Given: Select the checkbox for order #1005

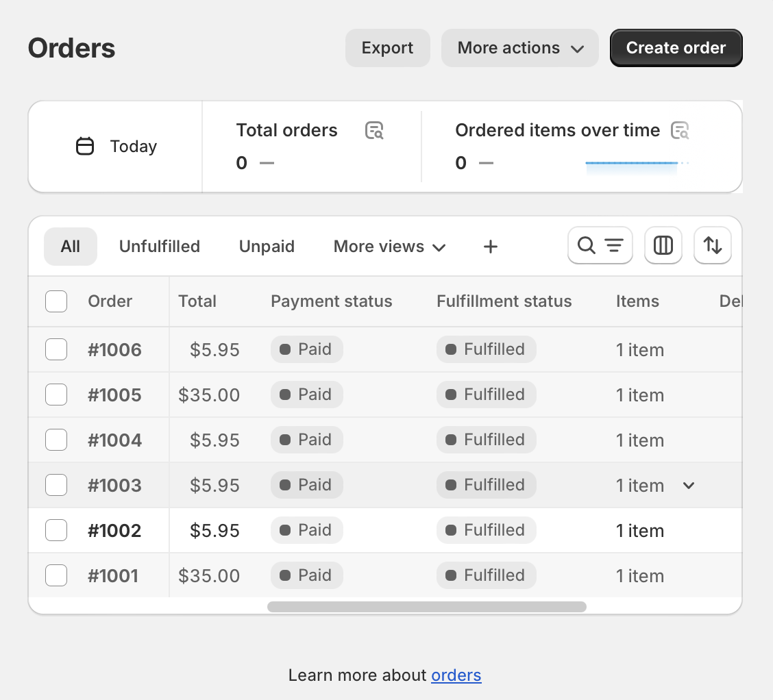Looking at the screenshot, I should (x=56, y=395).
